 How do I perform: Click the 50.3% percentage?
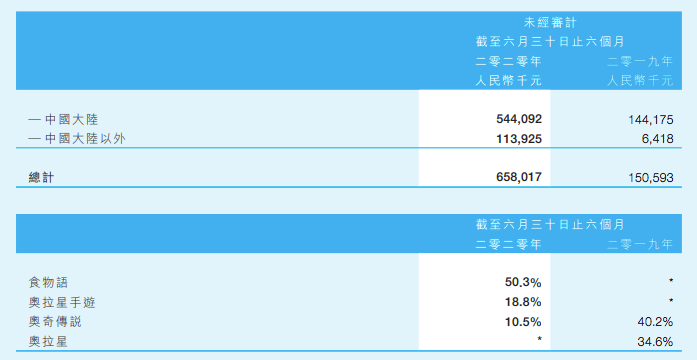click(523, 282)
